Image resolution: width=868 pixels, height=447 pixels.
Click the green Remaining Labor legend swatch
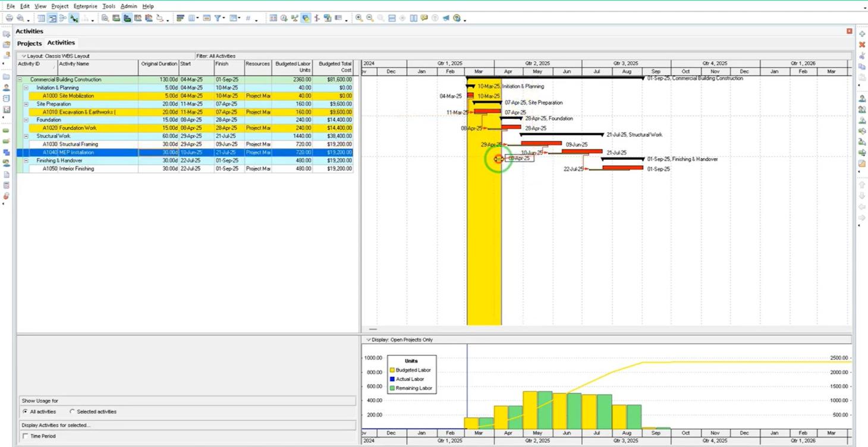click(x=392, y=388)
